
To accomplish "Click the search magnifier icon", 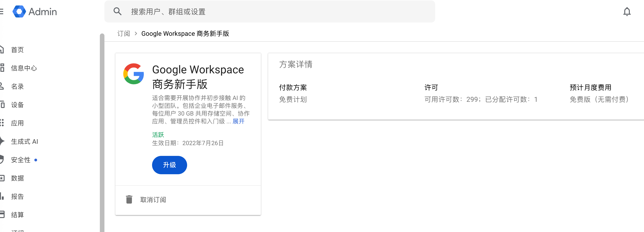I will coord(117,11).
